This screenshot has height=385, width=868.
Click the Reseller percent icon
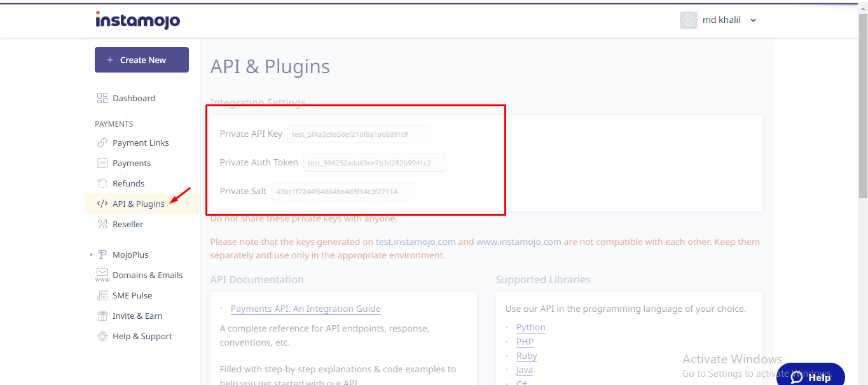[102, 224]
